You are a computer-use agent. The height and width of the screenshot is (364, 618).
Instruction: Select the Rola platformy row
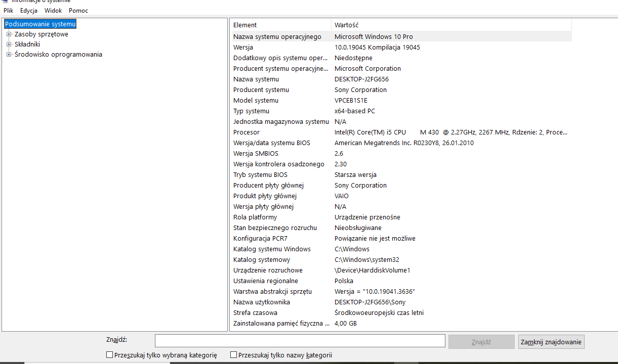401,217
